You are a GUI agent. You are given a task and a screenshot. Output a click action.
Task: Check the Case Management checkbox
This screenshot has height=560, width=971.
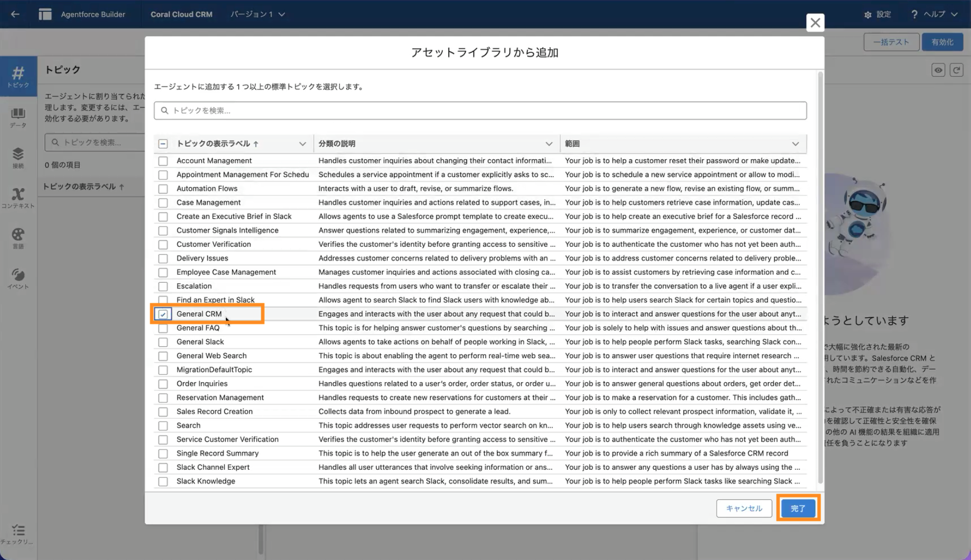(163, 203)
